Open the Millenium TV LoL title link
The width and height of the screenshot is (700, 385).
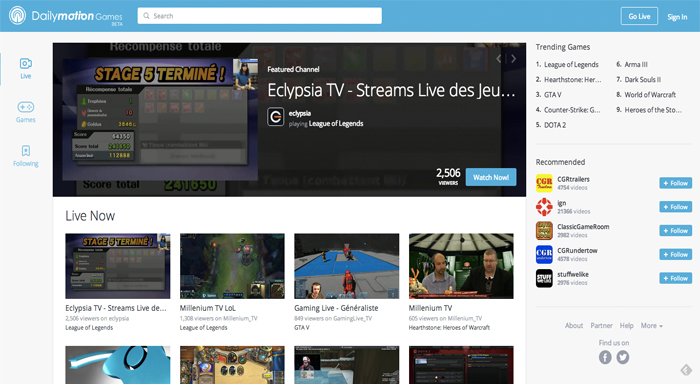click(x=208, y=308)
